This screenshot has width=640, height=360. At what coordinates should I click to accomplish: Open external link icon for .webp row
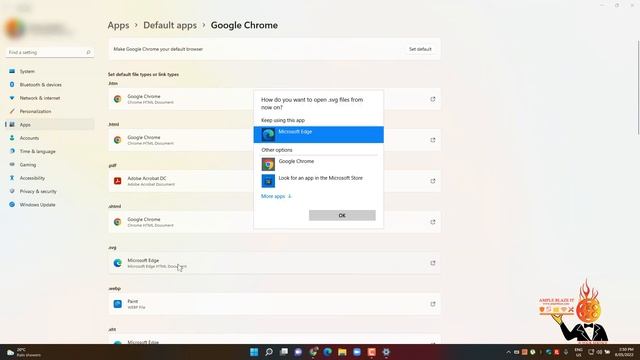433,304
